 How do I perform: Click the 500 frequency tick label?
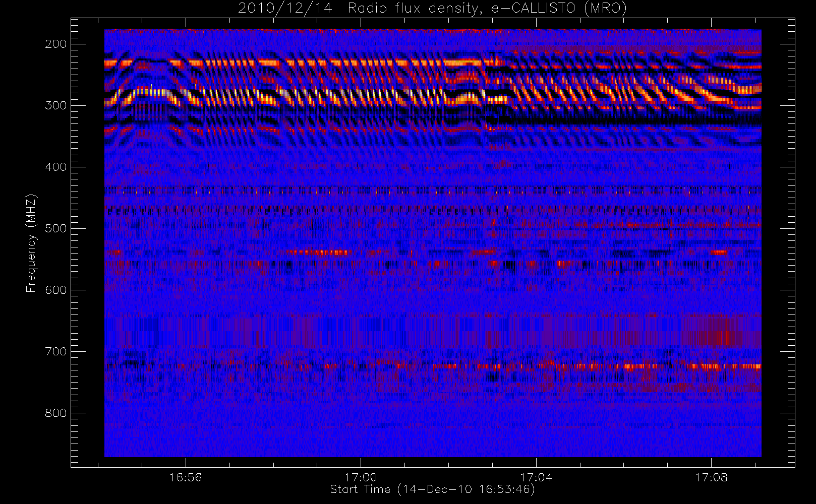tap(55, 228)
